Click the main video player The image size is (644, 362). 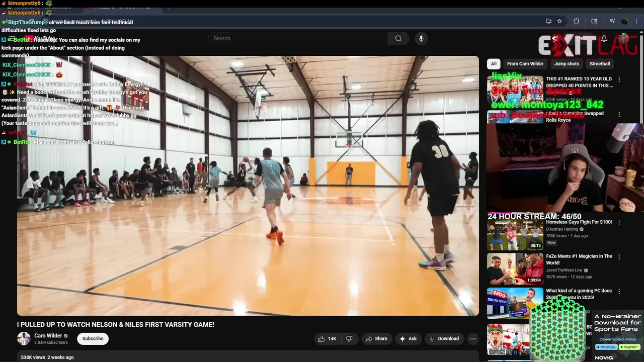248,186
